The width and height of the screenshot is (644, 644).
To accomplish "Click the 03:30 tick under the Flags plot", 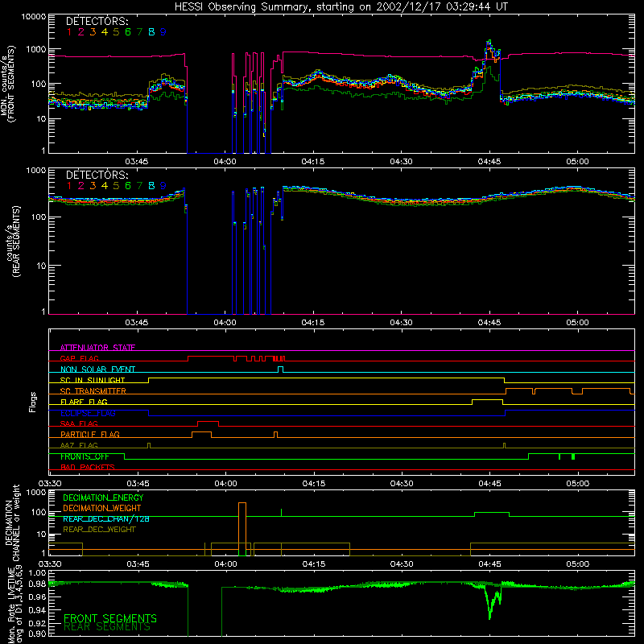I will point(50,484).
